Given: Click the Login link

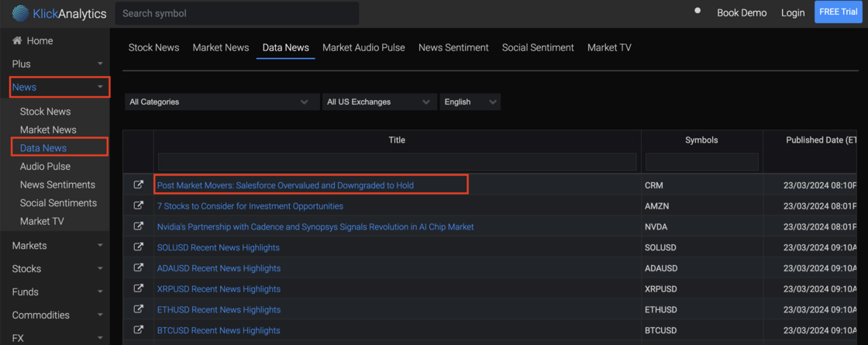Looking at the screenshot, I should (x=793, y=12).
